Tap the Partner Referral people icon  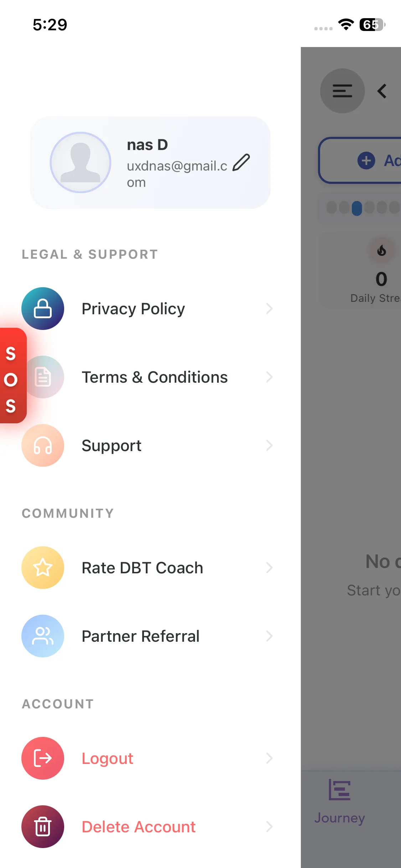point(43,636)
